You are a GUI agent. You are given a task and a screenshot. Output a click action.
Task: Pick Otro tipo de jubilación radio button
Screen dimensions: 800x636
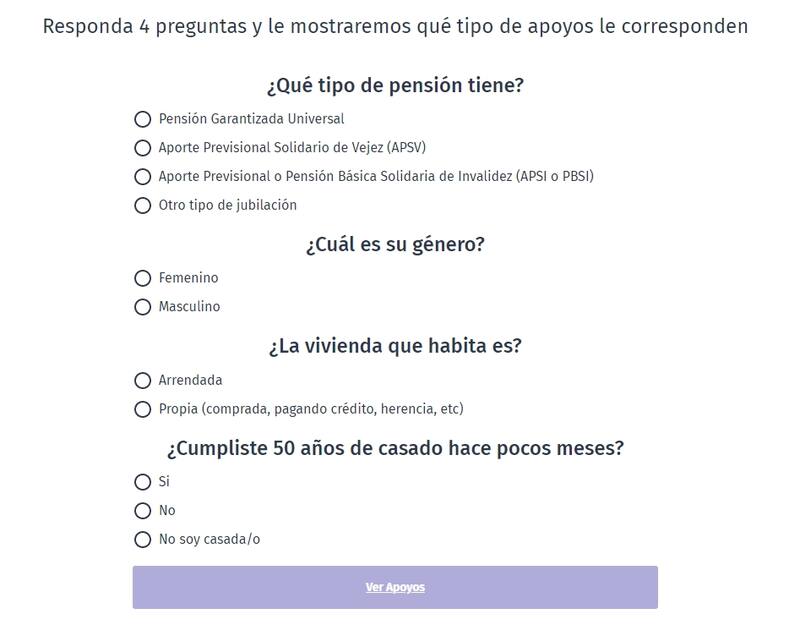[142, 206]
